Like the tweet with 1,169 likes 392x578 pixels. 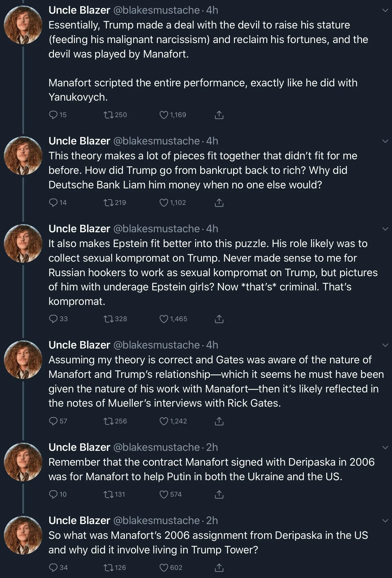point(164,115)
